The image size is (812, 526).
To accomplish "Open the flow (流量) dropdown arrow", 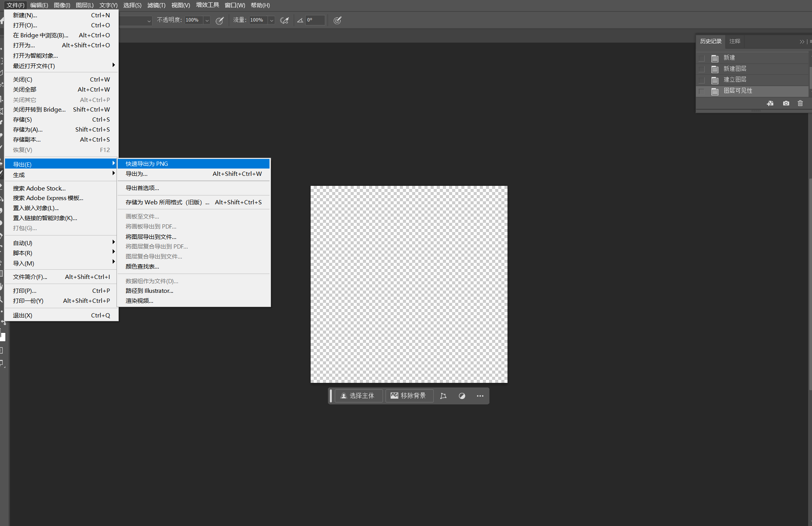I will point(271,20).
